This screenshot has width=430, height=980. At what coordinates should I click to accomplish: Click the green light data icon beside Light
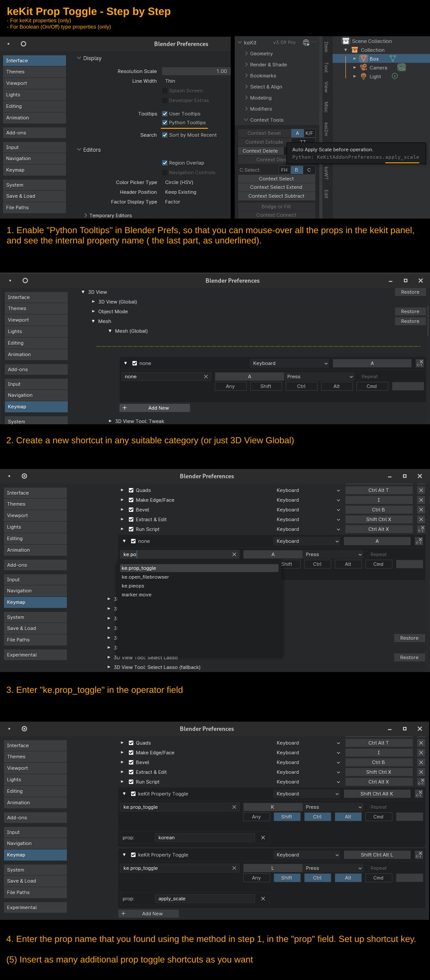tap(395, 76)
